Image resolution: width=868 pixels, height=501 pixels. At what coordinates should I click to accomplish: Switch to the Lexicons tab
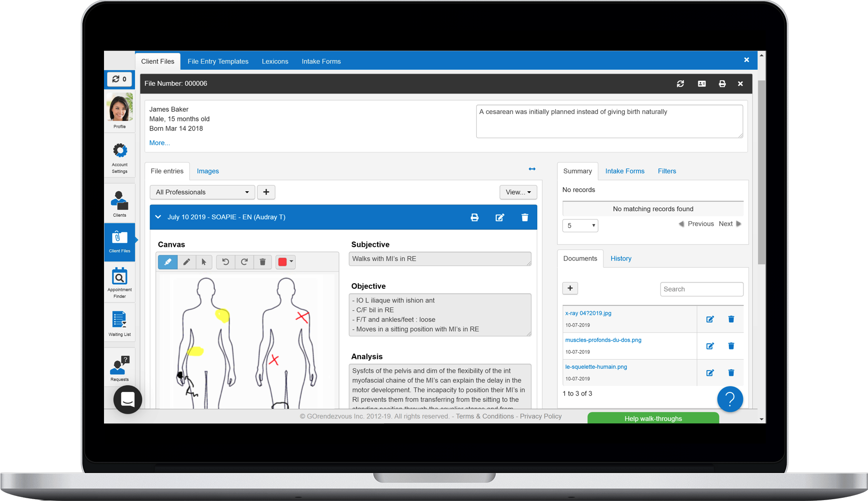pyautogui.click(x=275, y=61)
